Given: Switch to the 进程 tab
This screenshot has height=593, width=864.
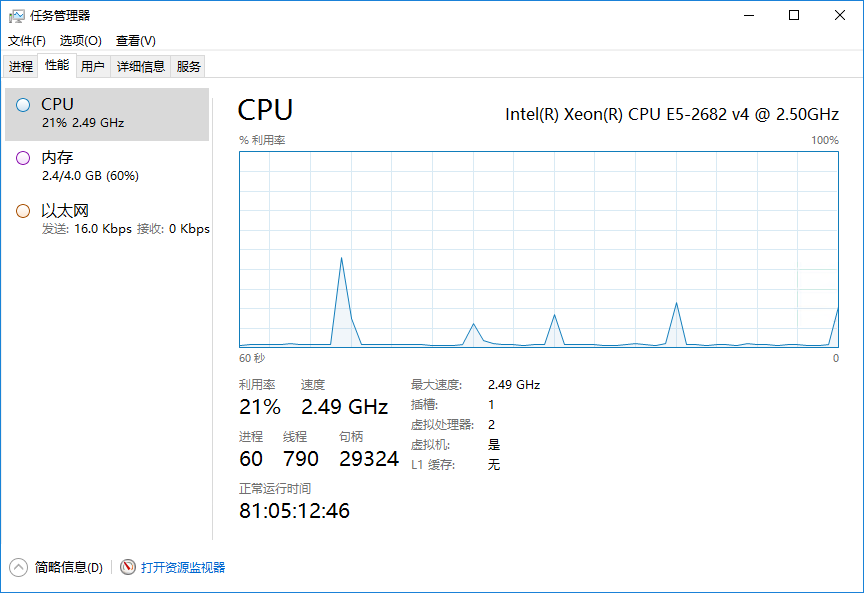Looking at the screenshot, I should (21, 67).
